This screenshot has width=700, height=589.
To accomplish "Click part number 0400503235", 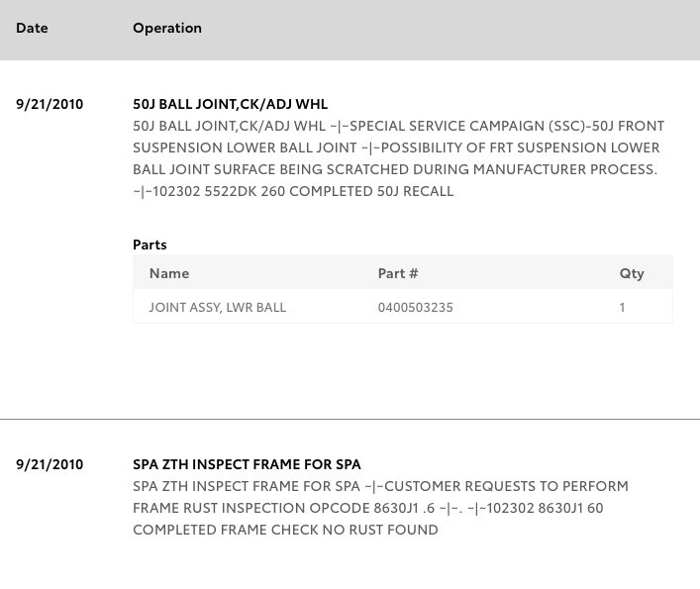I will click(x=415, y=307).
